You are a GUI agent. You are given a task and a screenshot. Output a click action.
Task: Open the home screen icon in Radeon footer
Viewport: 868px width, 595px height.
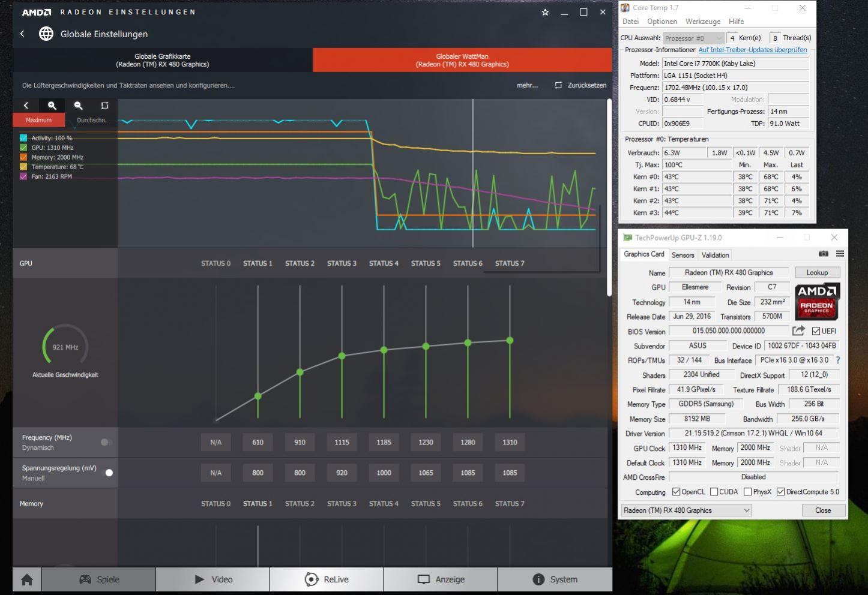tap(27, 579)
